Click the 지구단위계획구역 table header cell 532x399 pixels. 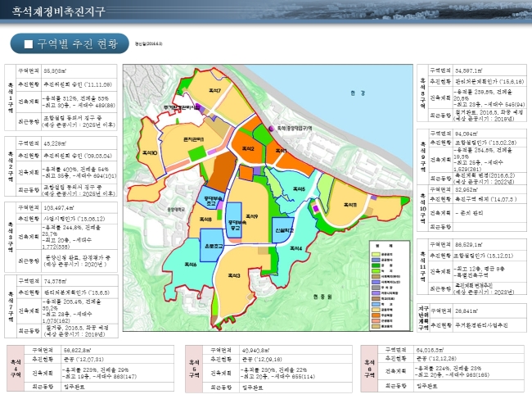(422, 315)
